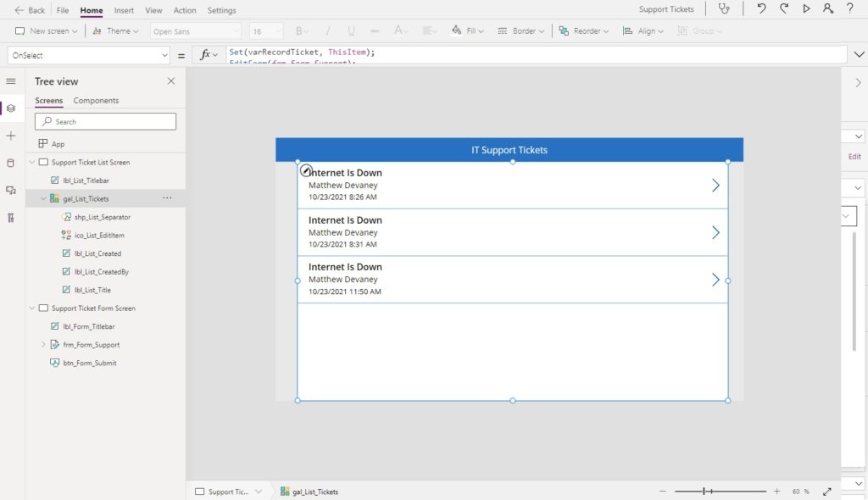This screenshot has width=868, height=500.
Task: Open the Media icon in left sidebar
Action: pyautogui.click(x=11, y=191)
